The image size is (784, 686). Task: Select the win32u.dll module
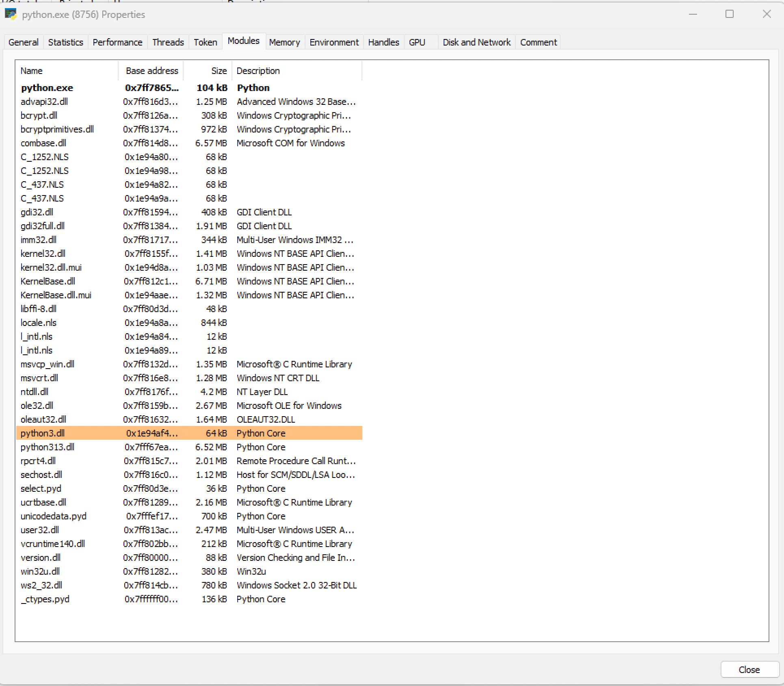189,571
